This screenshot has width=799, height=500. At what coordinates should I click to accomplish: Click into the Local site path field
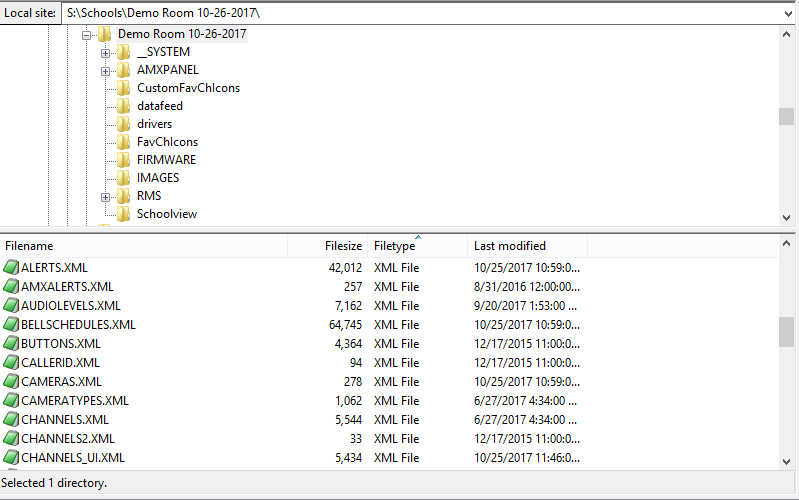click(400, 12)
